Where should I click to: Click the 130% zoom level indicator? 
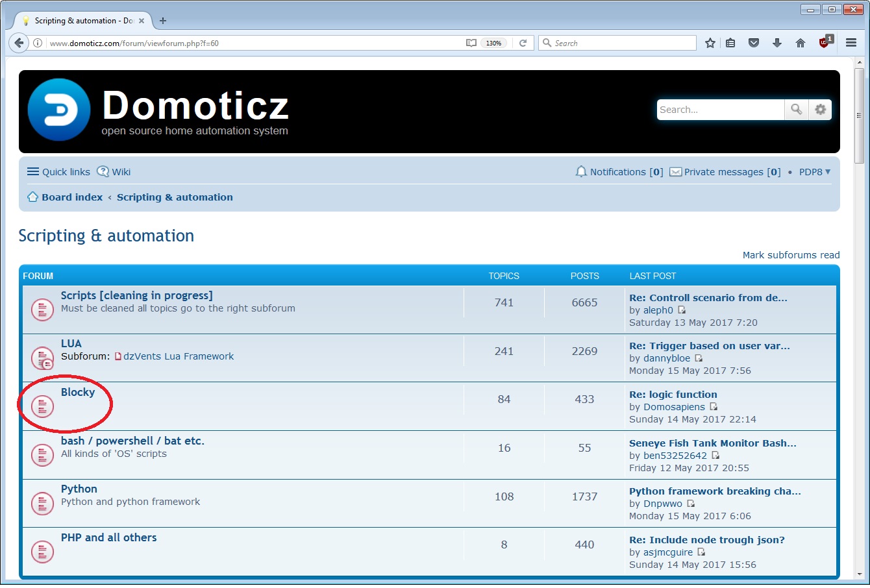pyautogui.click(x=493, y=43)
